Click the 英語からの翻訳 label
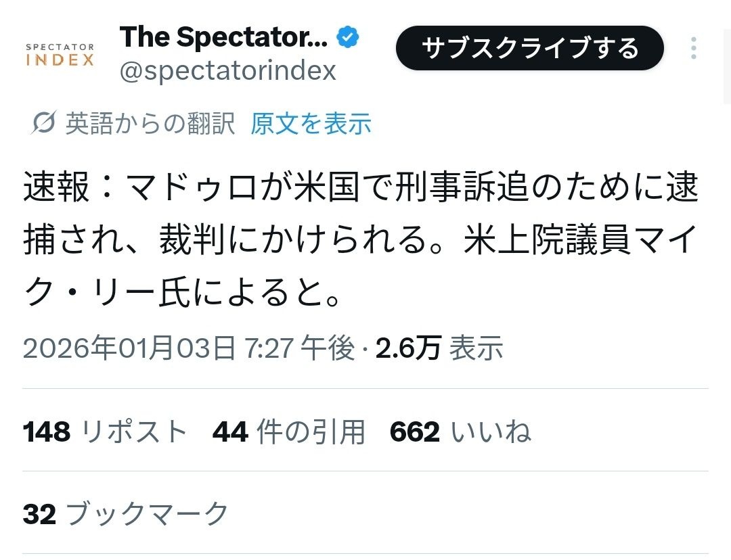Image resolution: width=731 pixels, height=560 pixels. (150, 124)
